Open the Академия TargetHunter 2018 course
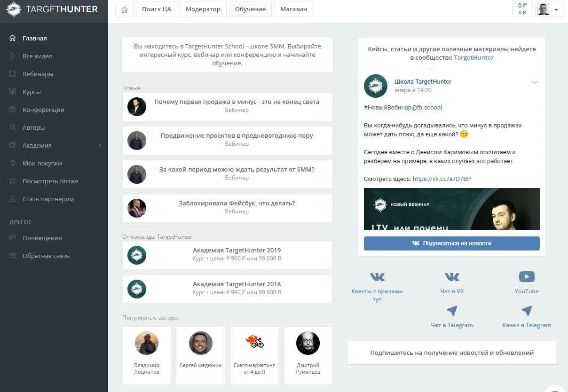 tap(228, 289)
